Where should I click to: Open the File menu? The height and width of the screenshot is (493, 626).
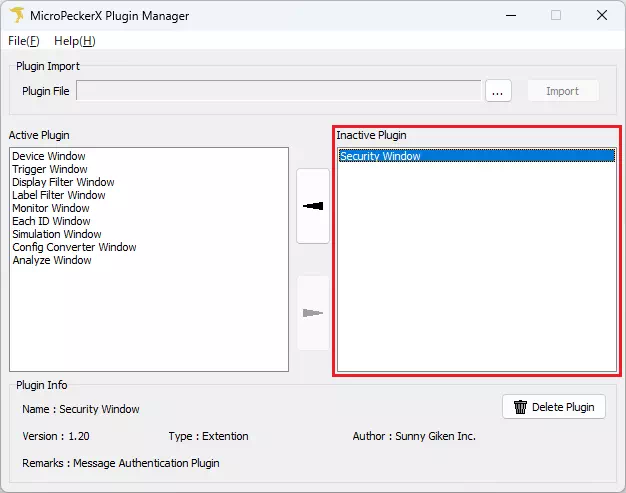(x=24, y=41)
